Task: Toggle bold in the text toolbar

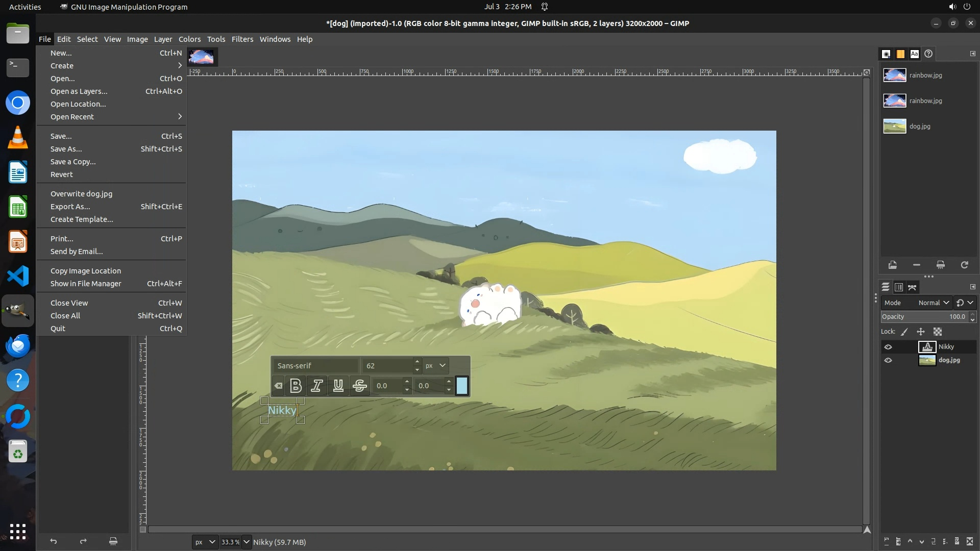Action: point(296,386)
